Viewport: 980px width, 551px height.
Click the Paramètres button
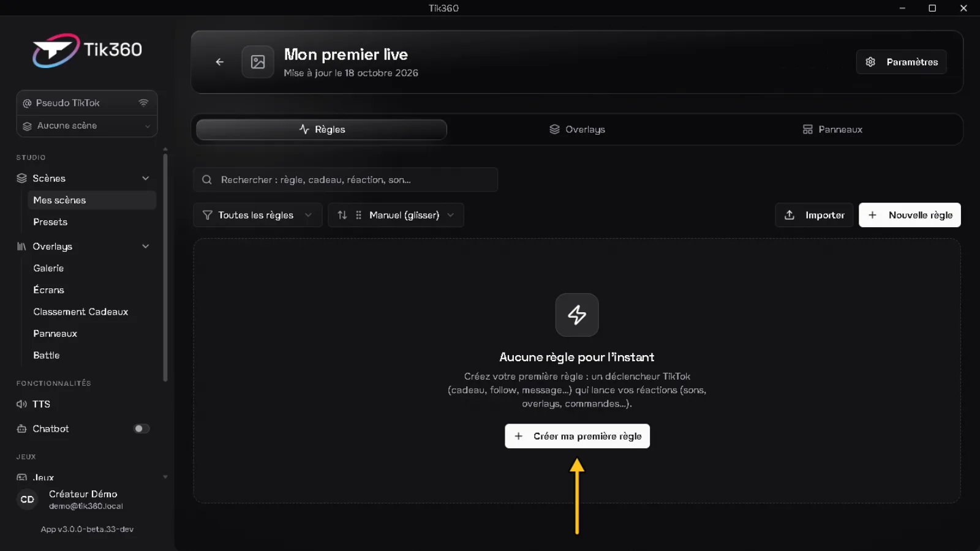point(901,62)
